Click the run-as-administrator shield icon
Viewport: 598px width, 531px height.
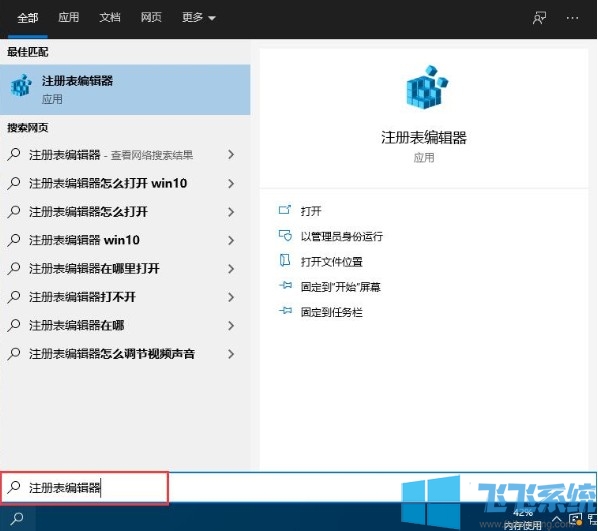coord(285,235)
